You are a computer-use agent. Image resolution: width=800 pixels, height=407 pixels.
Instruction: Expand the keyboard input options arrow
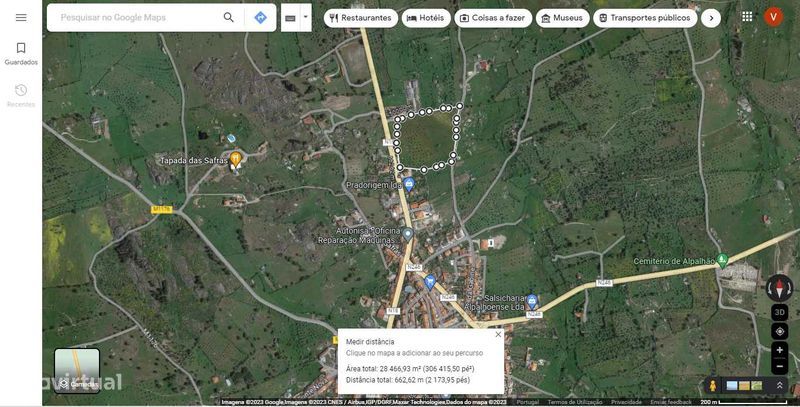click(305, 17)
